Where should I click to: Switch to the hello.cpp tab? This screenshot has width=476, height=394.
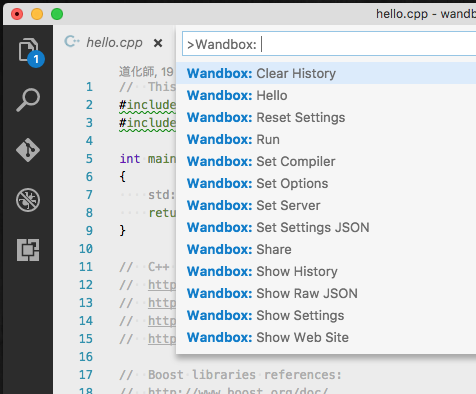pyautogui.click(x=114, y=43)
